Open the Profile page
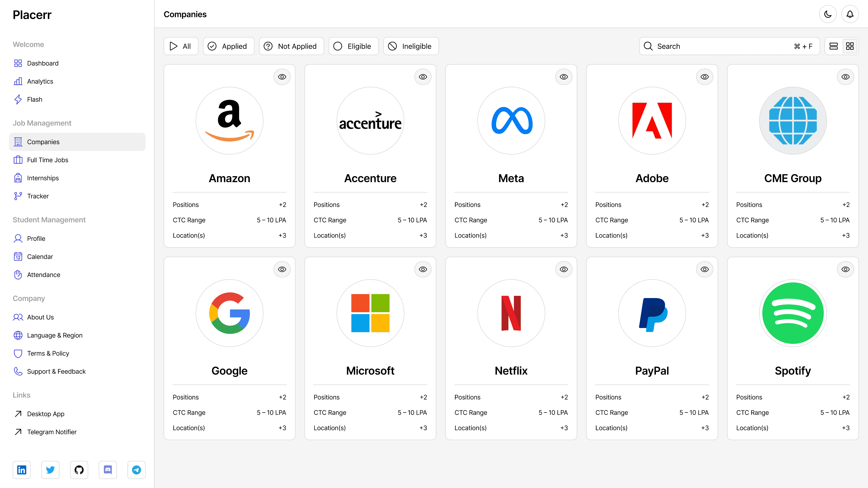Screen dimensions: 868x488 coord(77,238)
